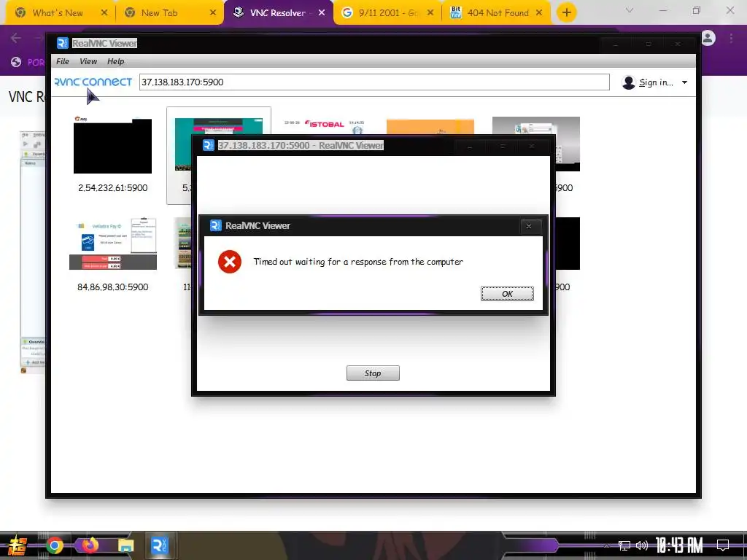Screen dimensions: 747x560
Task: Click the Bit View favicon on 404 tab
Action: [456, 13]
